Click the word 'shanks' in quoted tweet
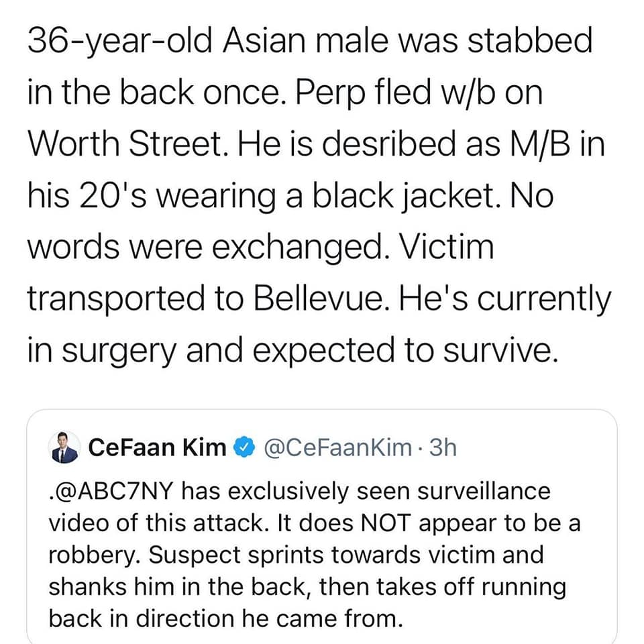The width and height of the screenshot is (644, 644). [x=87, y=586]
